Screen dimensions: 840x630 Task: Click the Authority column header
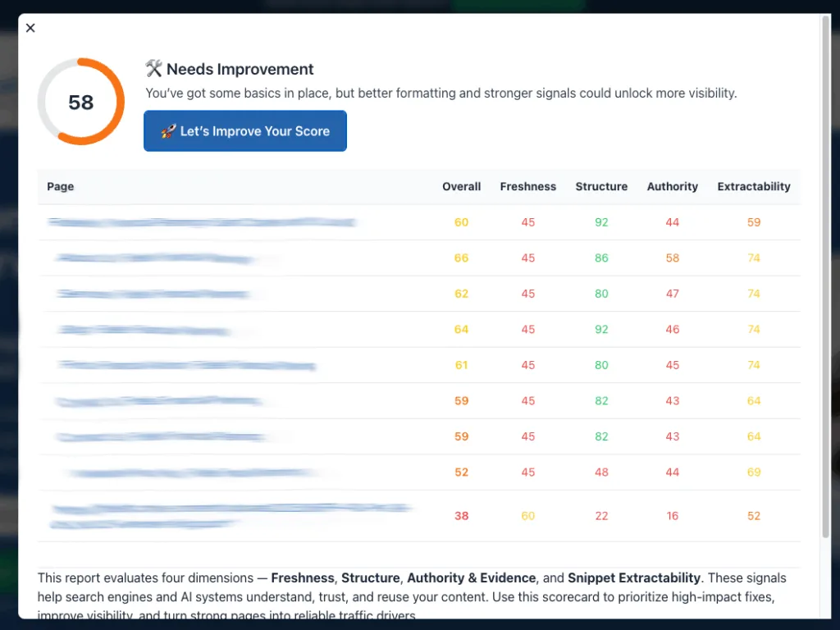(x=672, y=186)
